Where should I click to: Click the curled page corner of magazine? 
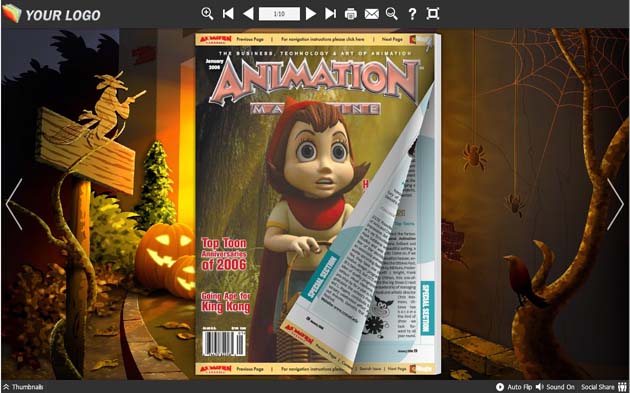(362, 225)
